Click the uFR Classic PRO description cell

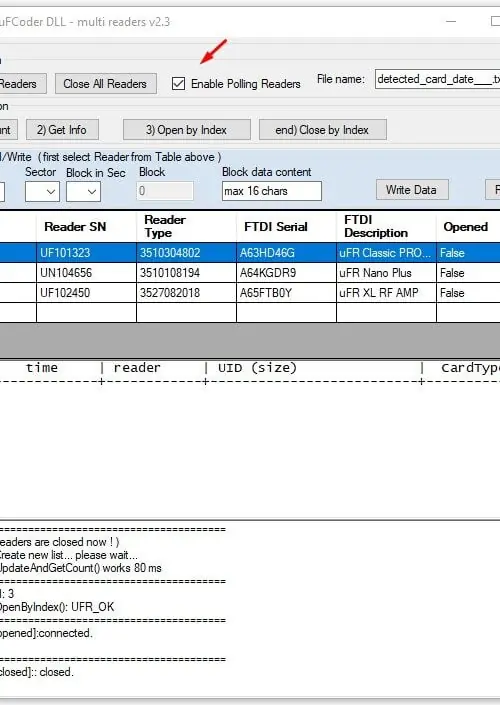[x=386, y=253]
